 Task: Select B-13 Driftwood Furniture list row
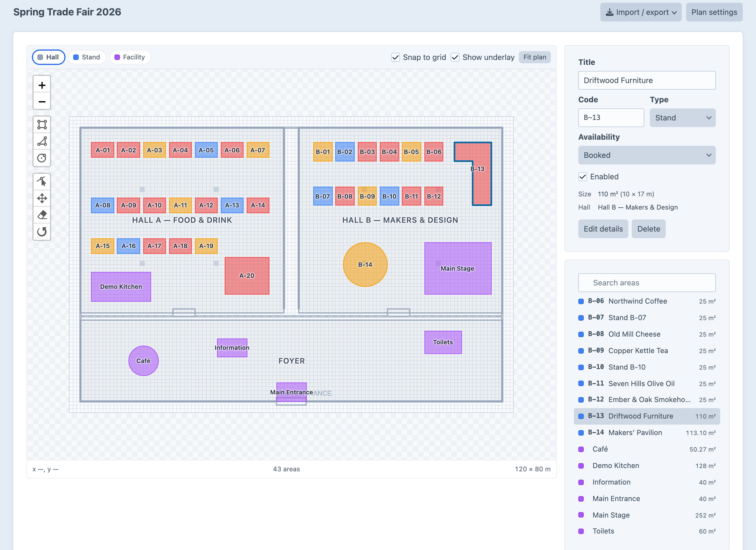tap(647, 416)
